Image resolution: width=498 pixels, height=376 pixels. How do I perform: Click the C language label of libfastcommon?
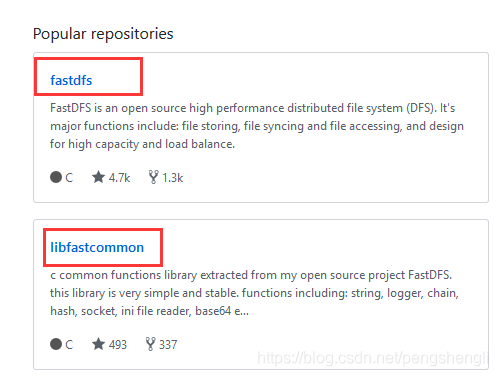tap(69, 345)
